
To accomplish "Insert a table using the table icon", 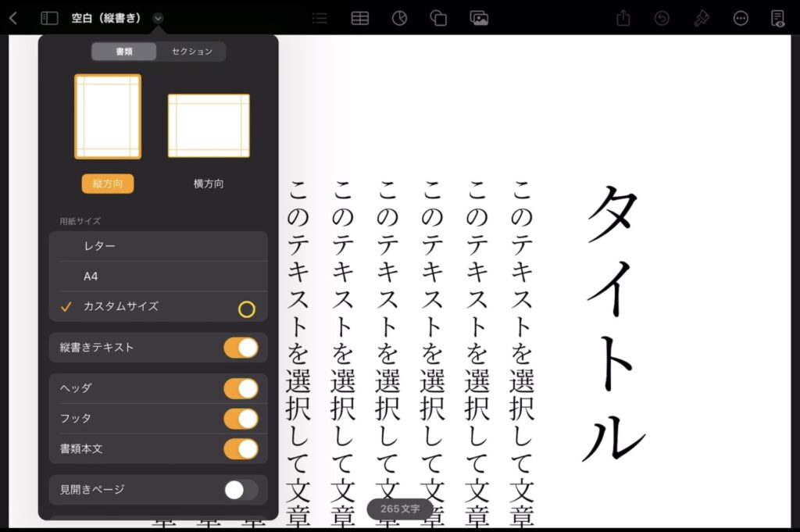I will point(359,19).
